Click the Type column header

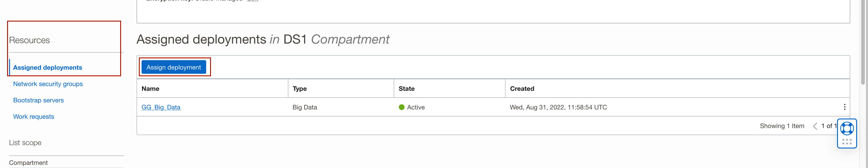coord(299,89)
